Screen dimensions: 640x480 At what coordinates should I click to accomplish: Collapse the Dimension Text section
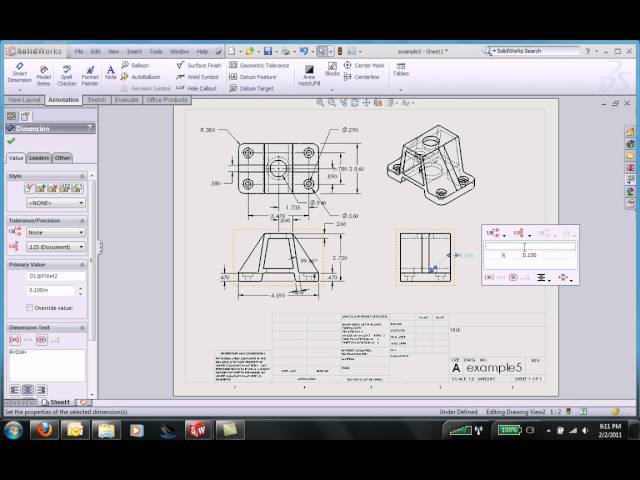[82, 328]
